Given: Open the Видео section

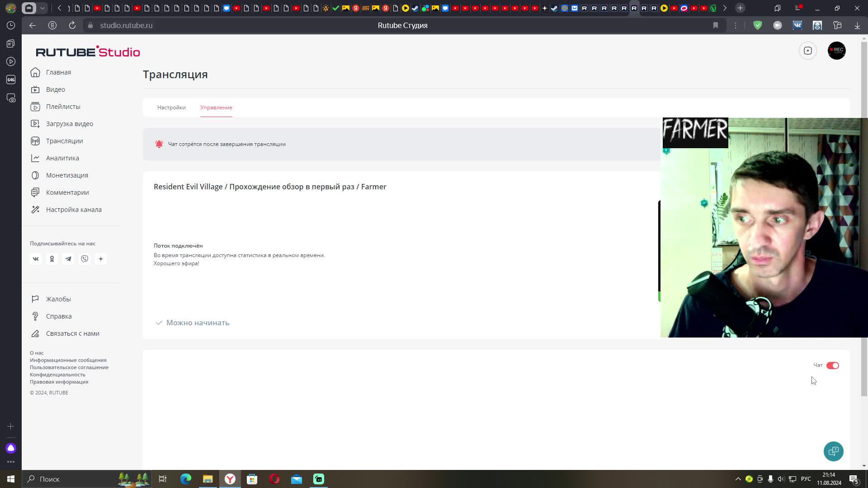Looking at the screenshot, I should coord(48,89).
